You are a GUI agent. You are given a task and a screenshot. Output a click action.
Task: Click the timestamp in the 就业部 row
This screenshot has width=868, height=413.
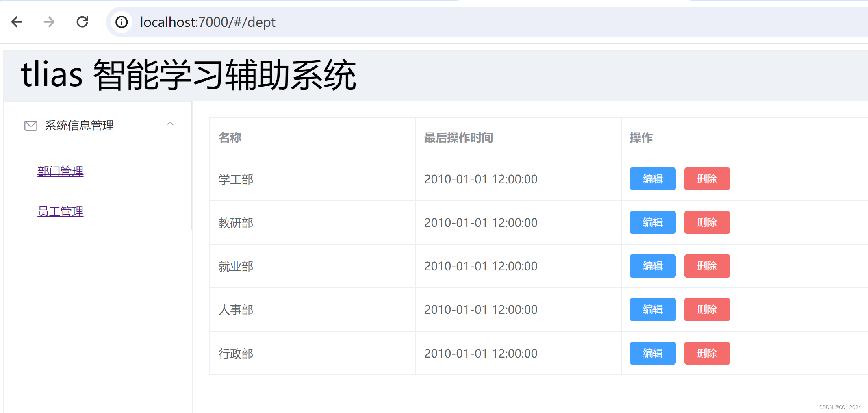pos(481,266)
